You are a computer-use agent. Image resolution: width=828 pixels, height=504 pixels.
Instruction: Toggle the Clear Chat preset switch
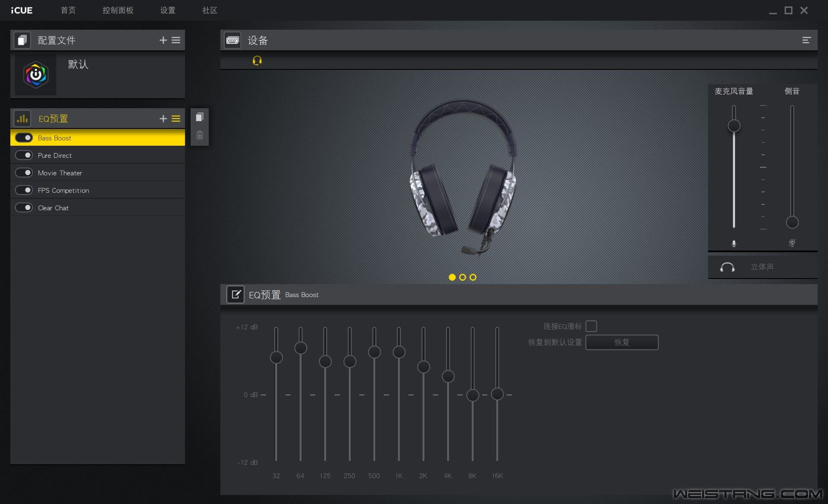[24, 207]
